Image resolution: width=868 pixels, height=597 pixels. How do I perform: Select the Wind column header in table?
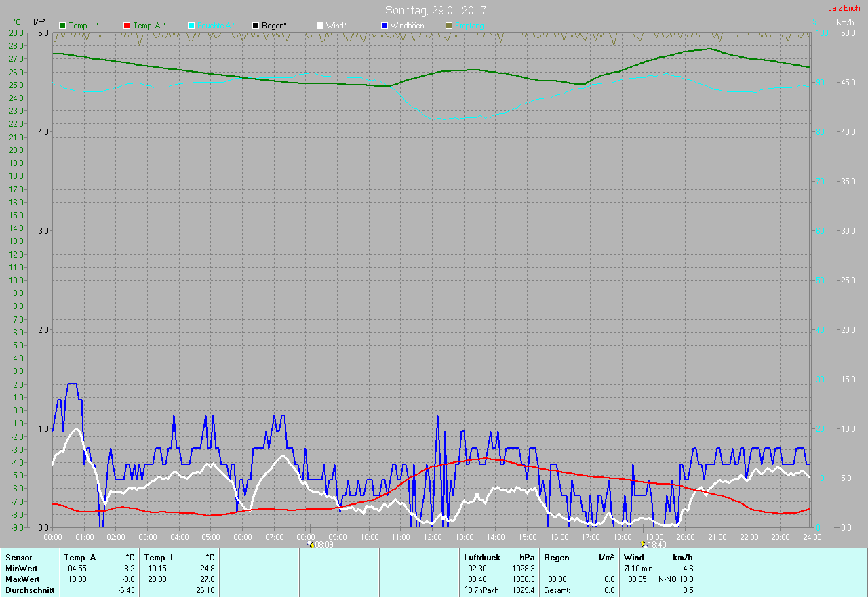pos(633,558)
